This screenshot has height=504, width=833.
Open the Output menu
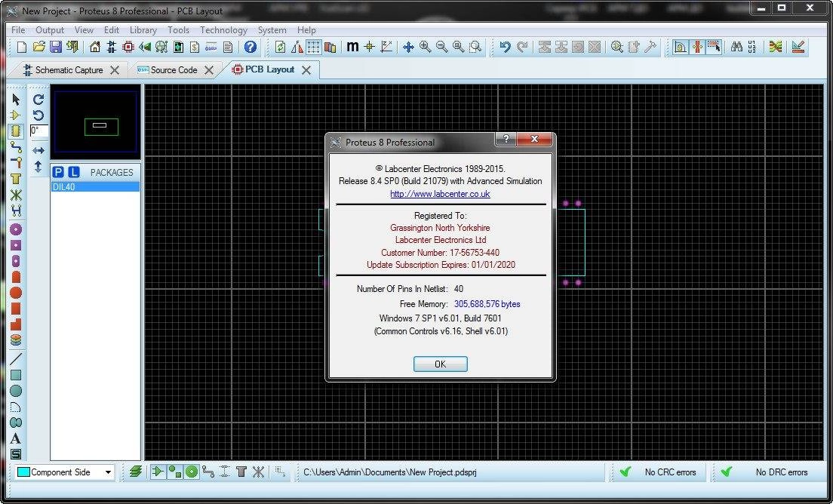(x=50, y=30)
